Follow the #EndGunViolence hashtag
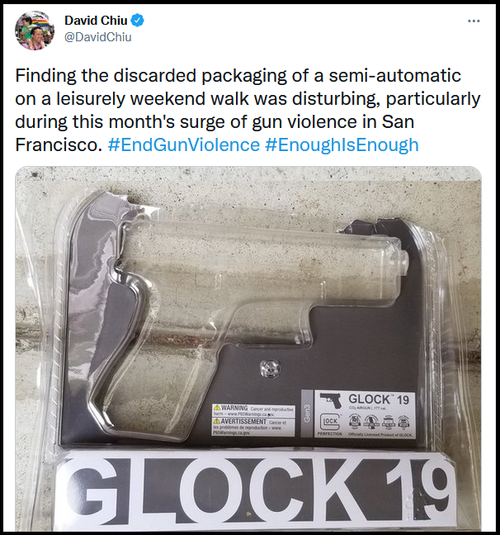The width and height of the screenshot is (500, 535). click(x=184, y=145)
